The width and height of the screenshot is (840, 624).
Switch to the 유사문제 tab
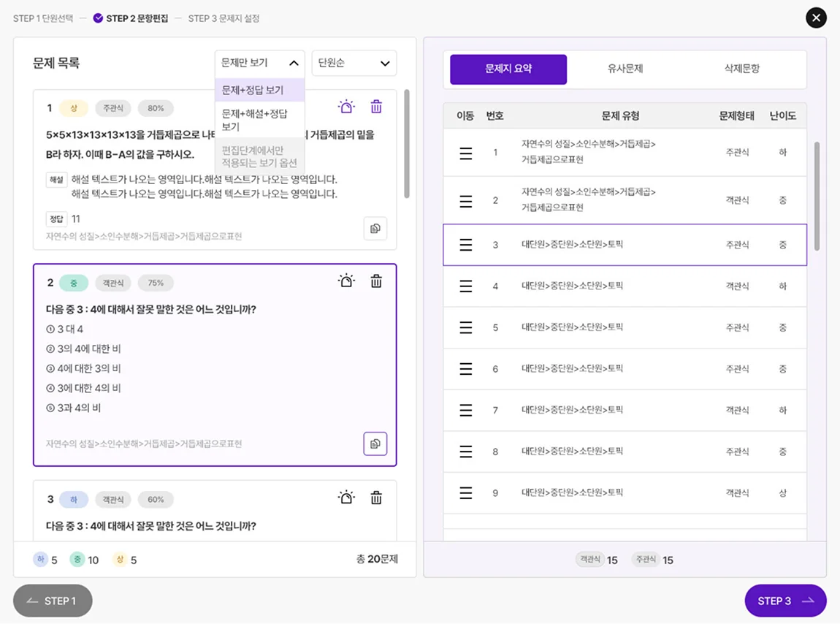(624, 68)
